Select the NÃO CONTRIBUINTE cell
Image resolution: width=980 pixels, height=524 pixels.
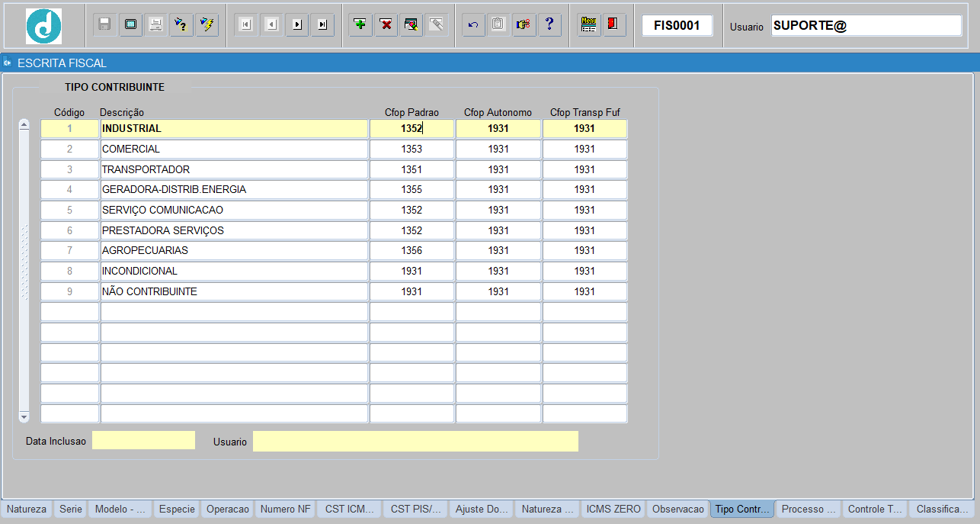click(x=234, y=291)
